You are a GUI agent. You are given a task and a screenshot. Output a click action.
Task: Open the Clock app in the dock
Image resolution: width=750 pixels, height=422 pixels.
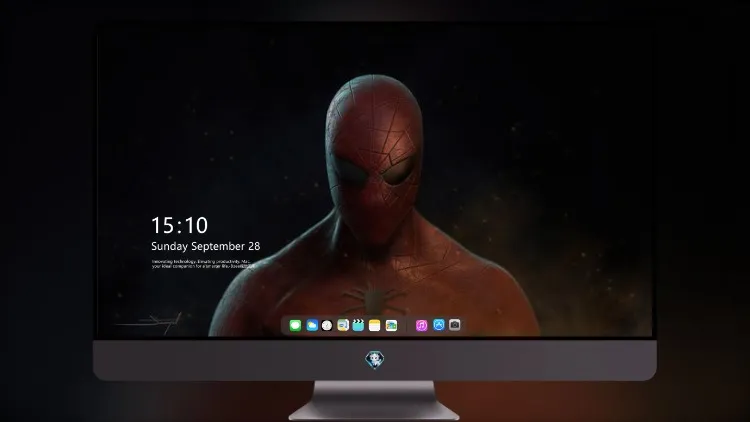point(327,325)
